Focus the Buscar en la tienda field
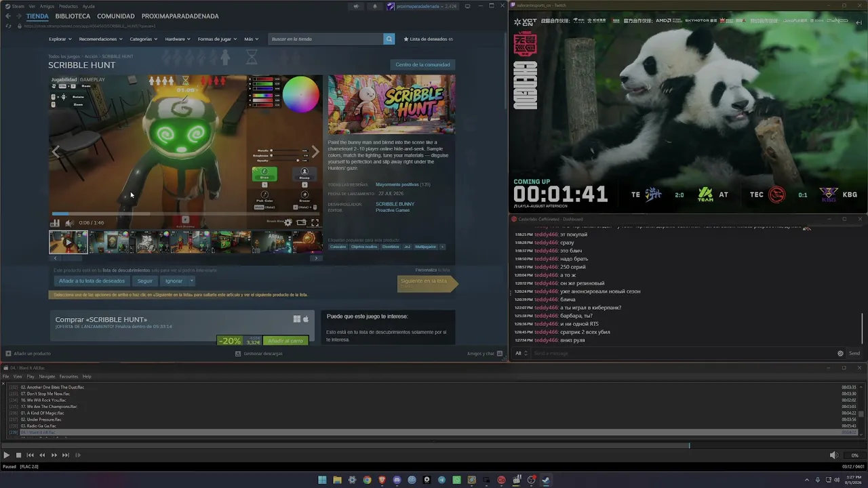Screen dimensions: 868x488 pyautogui.click(x=326, y=39)
